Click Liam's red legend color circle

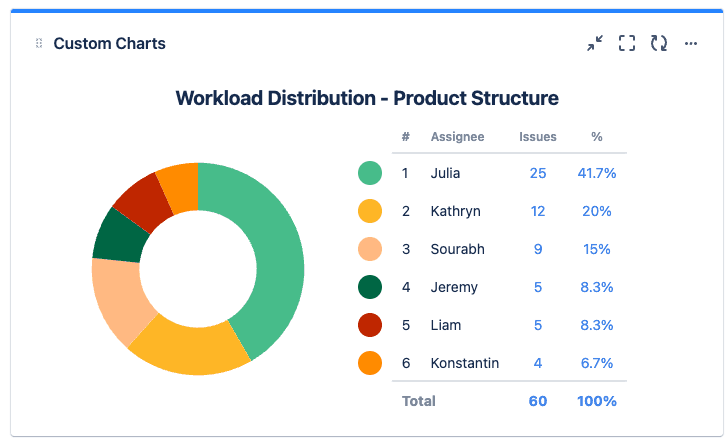[x=370, y=325]
